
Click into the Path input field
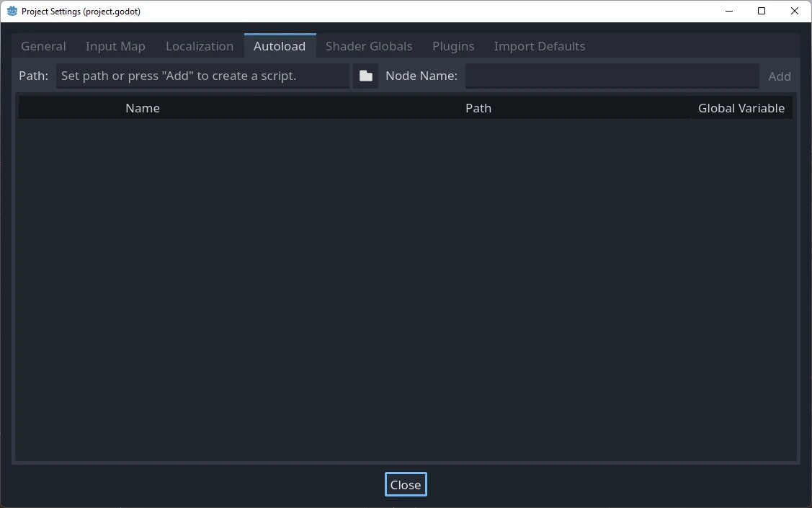click(x=202, y=76)
